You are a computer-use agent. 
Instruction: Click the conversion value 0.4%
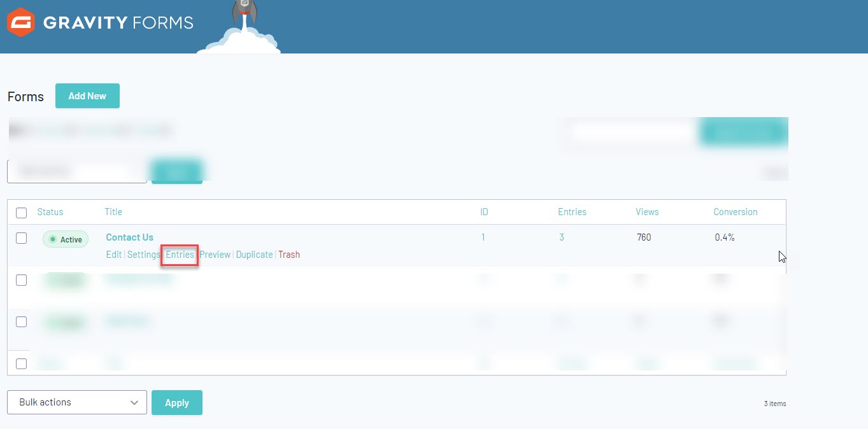(x=725, y=237)
